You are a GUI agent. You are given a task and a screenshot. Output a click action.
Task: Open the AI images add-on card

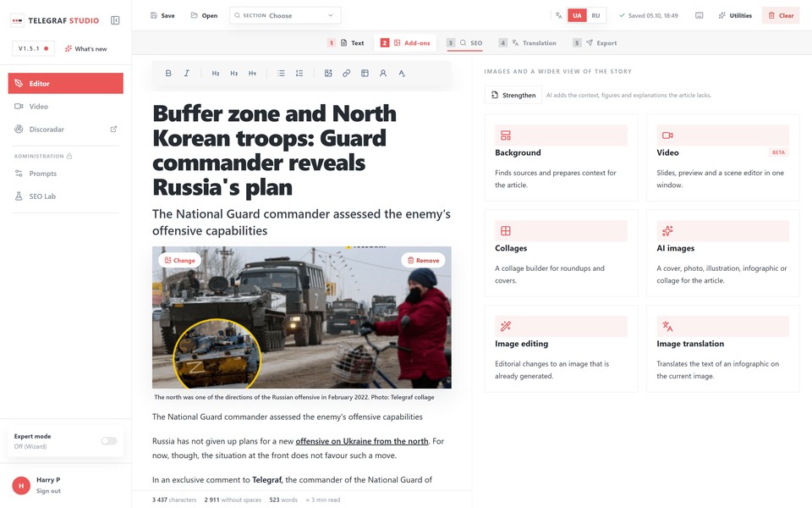[723, 253]
